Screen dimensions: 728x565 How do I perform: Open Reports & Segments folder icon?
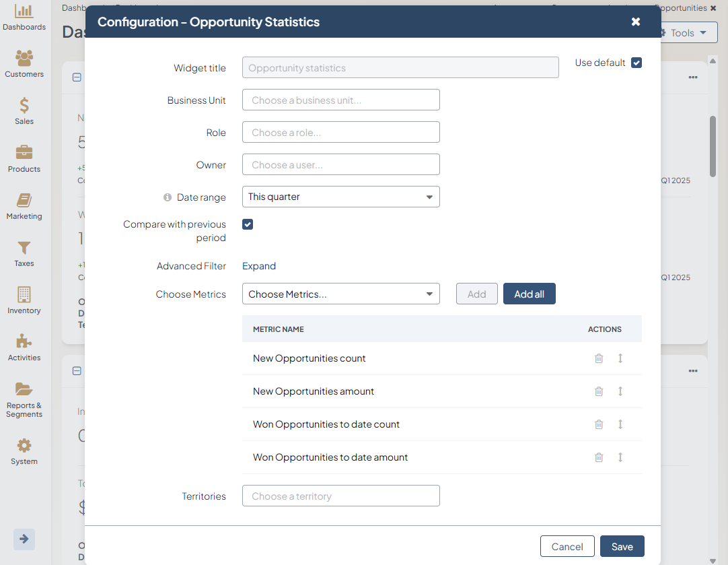pos(24,390)
